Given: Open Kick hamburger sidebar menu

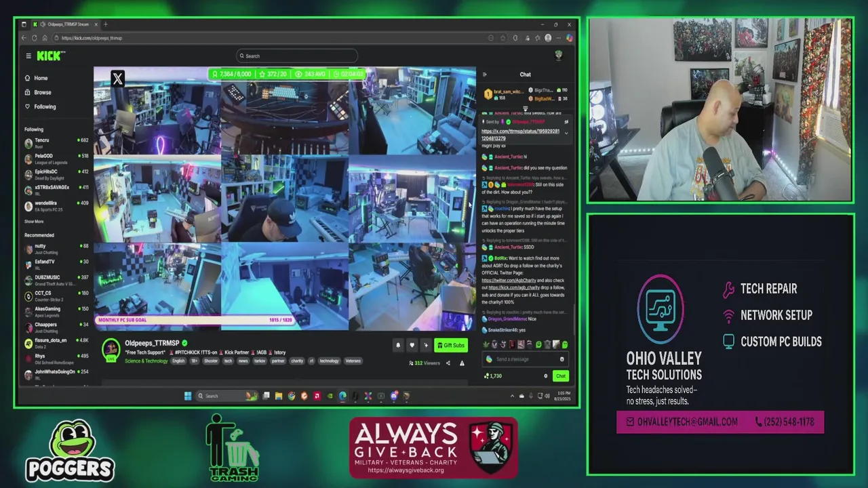Looking at the screenshot, I should coord(28,56).
